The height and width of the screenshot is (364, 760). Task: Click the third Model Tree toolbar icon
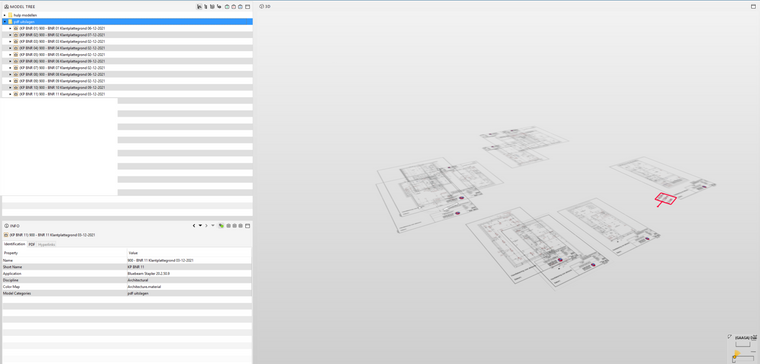coord(212,7)
